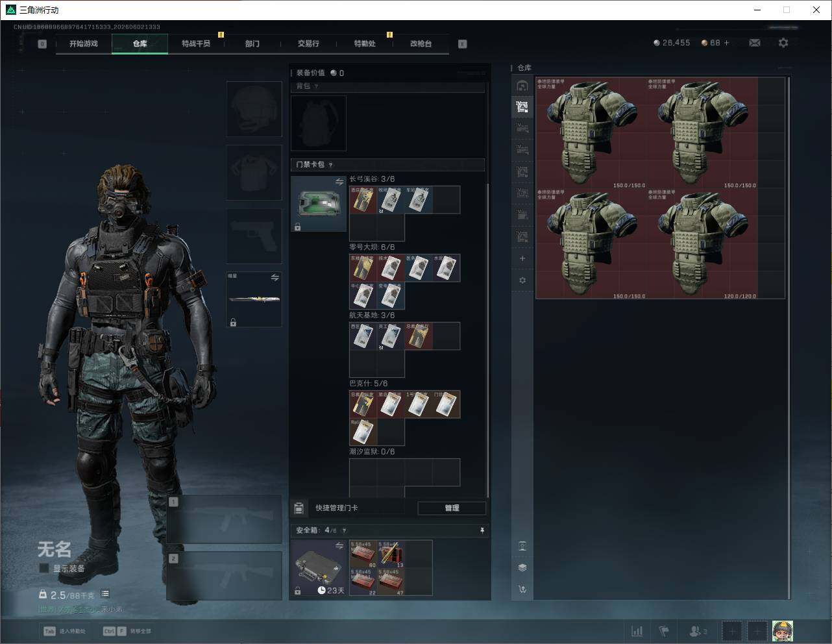Open the statistics bar chart icon
This screenshot has width=832, height=644.
637,631
